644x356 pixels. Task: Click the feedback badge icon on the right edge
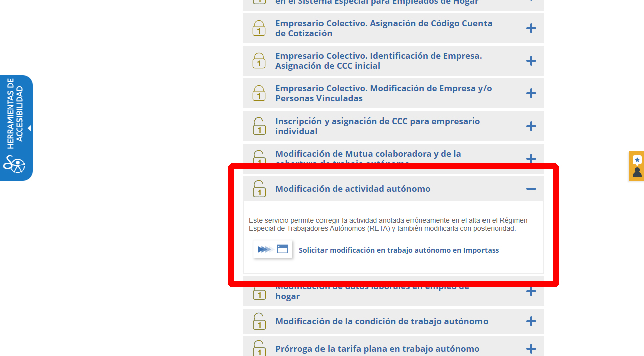[637, 166]
